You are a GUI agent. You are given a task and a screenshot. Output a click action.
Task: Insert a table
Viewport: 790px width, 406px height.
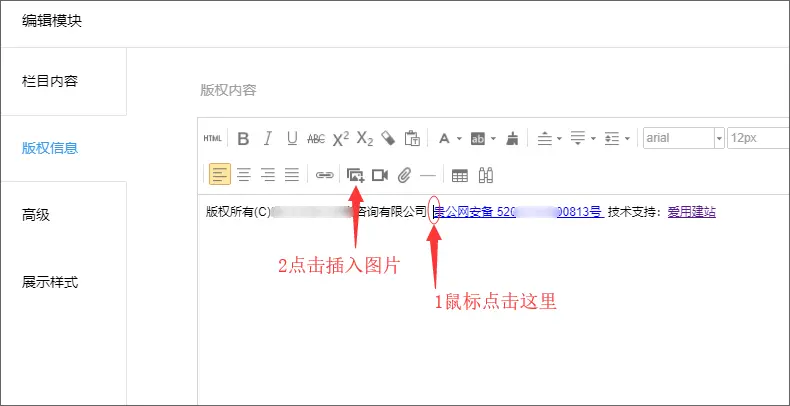pyautogui.click(x=460, y=175)
